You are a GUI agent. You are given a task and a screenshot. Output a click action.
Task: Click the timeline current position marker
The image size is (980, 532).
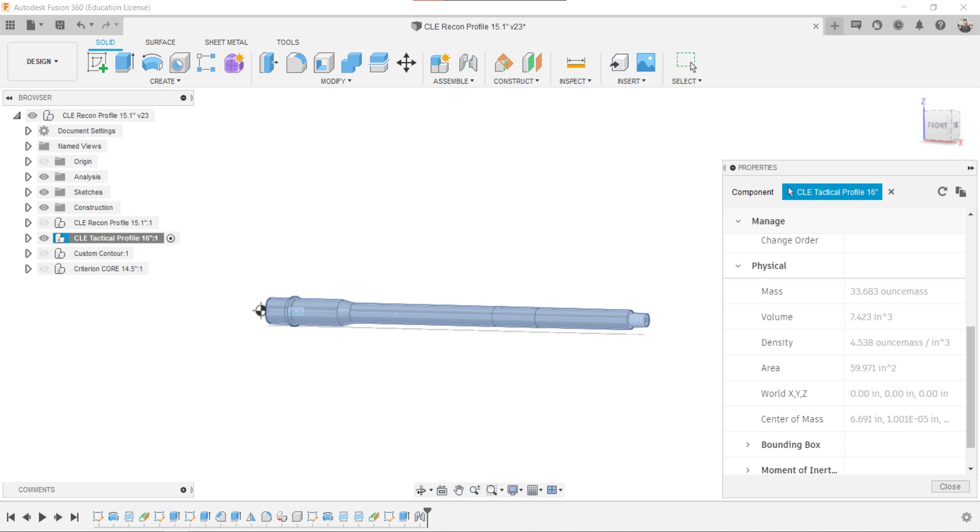428,517
